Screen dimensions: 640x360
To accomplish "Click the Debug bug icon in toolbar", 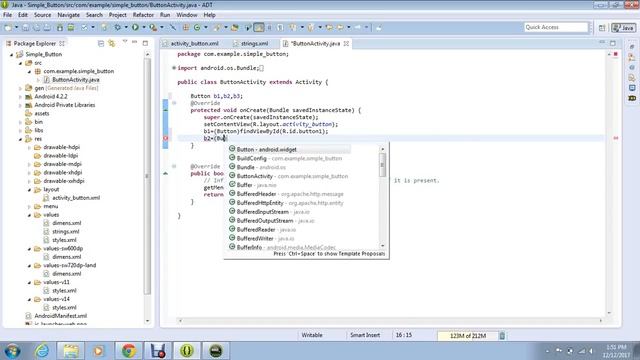I will pyautogui.click(x=117, y=28).
